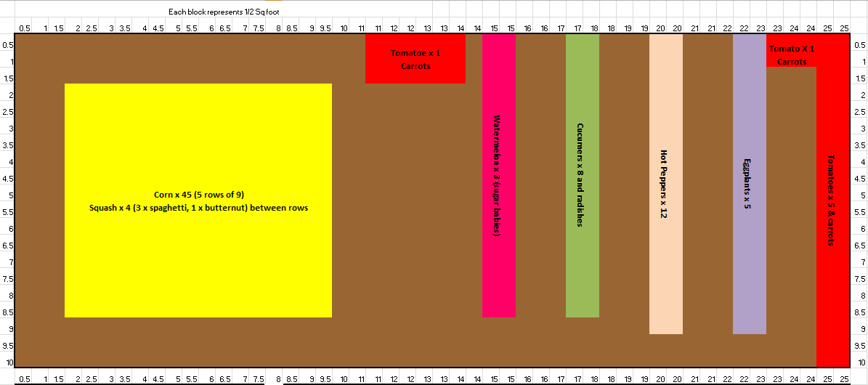Click 'Each block represents 1/2 Sq foot' note
Screen dimensions: 868x385
[x=219, y=12]
